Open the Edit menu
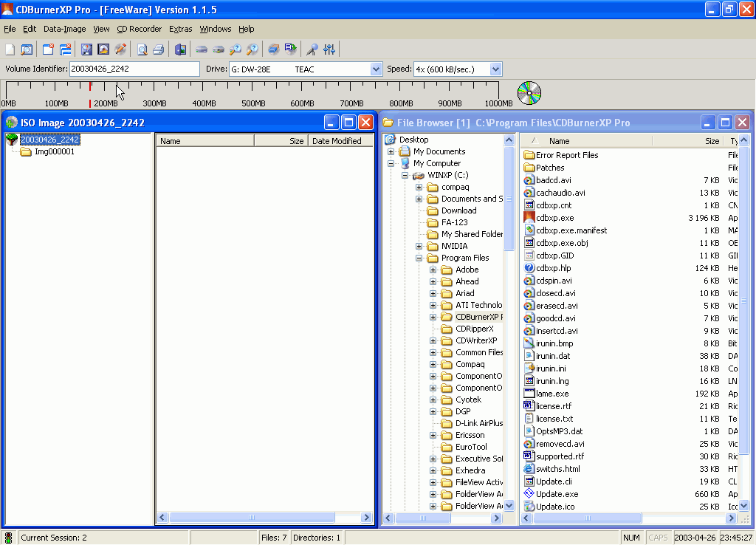756x545 pixels. tap(30, 29)
